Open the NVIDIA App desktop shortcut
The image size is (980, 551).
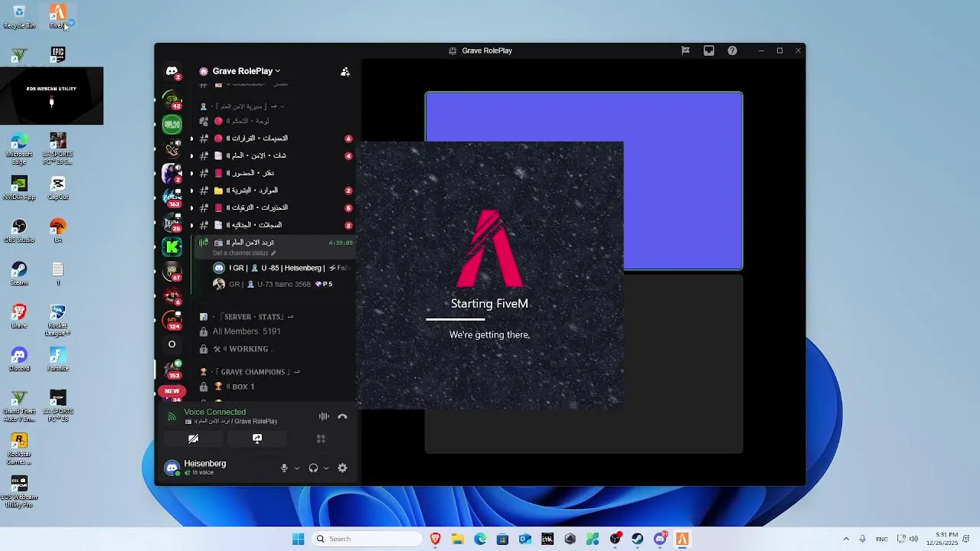(19, 187)
